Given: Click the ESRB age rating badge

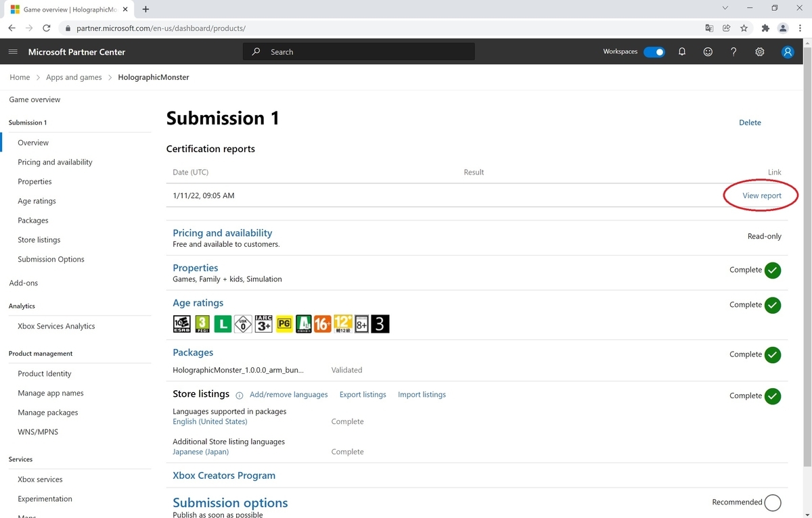Looking at the screenshot, I should point(182,325).
